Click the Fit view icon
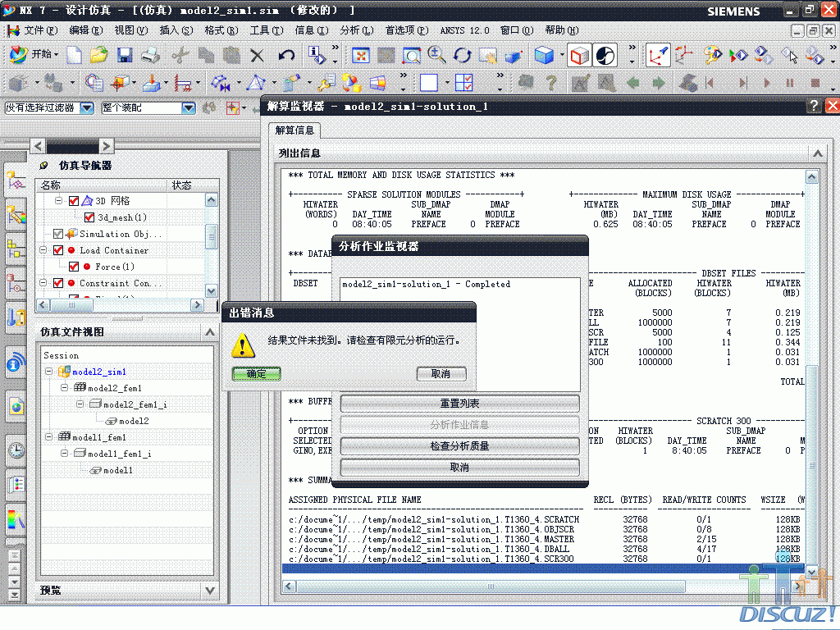840x630 pixels. (x=361, y=55)
